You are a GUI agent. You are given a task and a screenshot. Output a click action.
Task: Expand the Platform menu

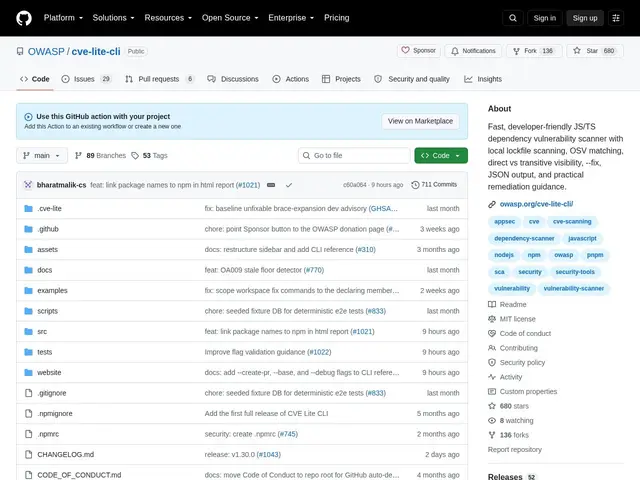tap(63, 18)
